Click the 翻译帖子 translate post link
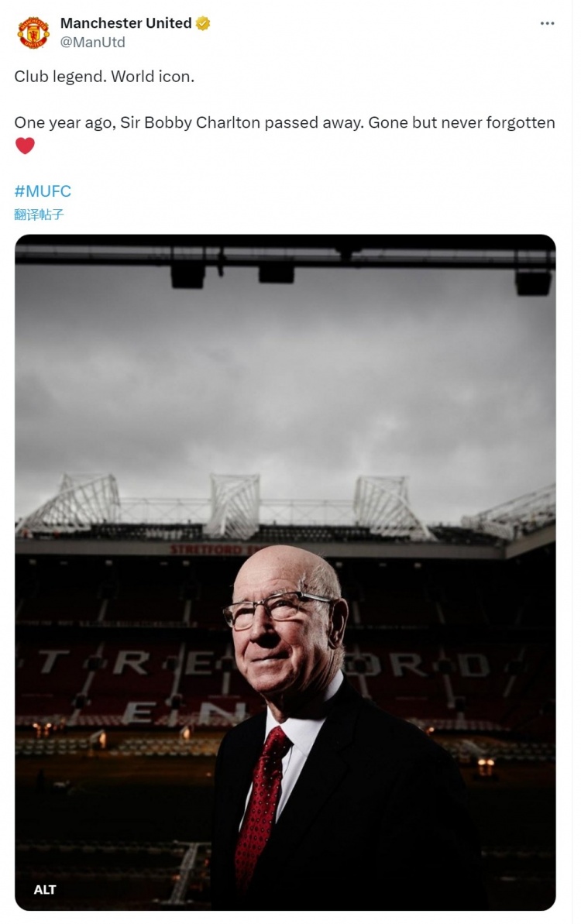 pyautogui.click(x=39, y=215)
